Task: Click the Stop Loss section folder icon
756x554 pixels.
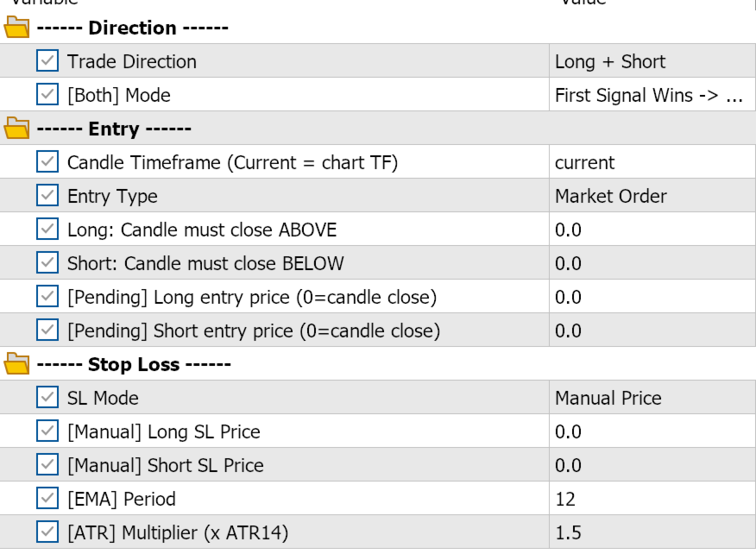Action: [16, 365]
